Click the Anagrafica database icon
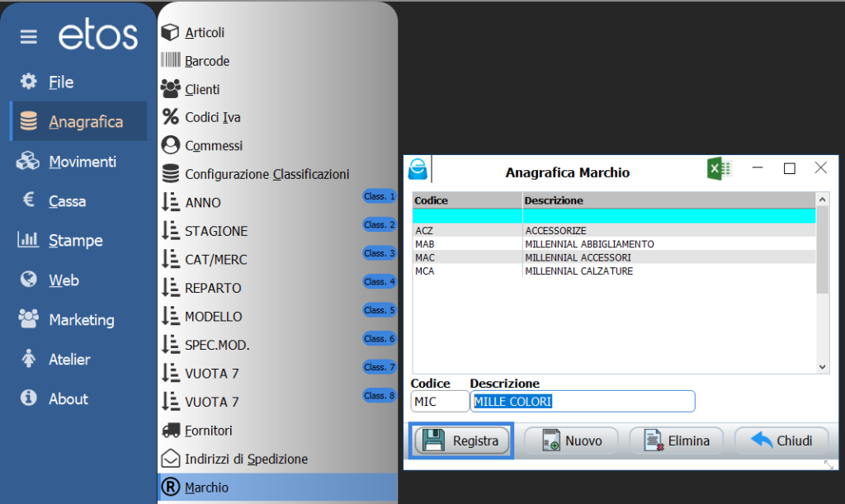845x504 pixels. click(29, 121)
